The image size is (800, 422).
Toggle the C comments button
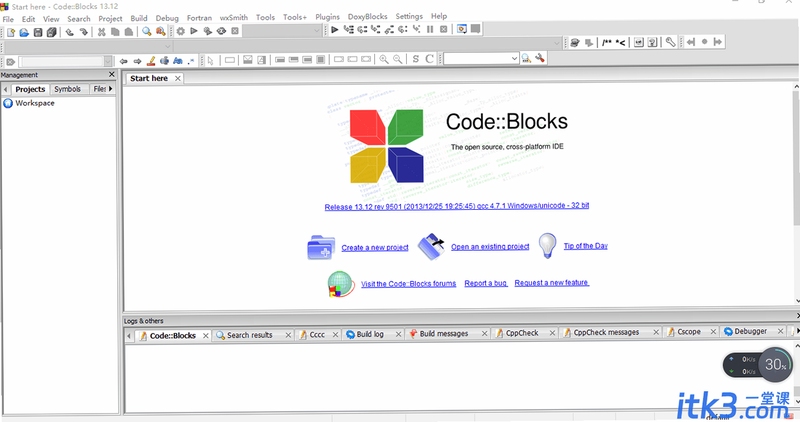[x=430, y=59]
